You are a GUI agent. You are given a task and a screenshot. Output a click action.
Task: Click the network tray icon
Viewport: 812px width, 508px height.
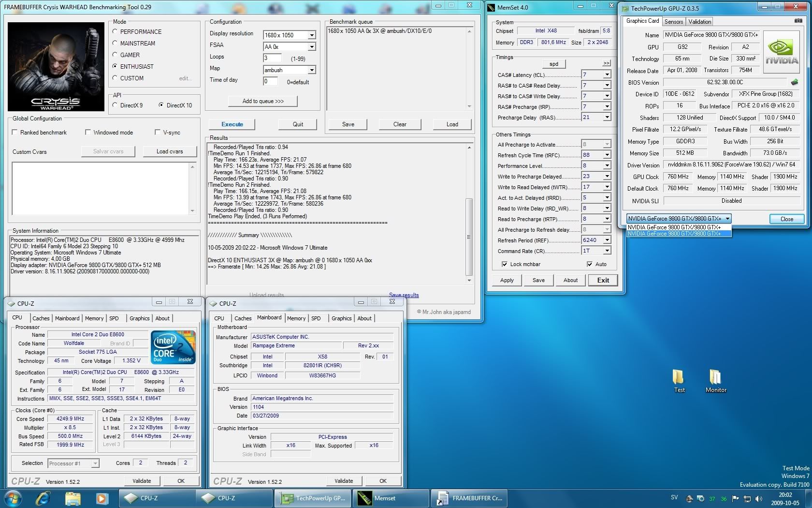click(x=747, y=498)
